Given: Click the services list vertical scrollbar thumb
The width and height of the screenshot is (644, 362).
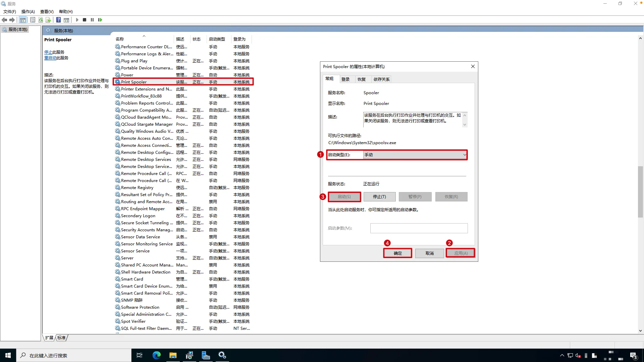Looking at the screenshot, I should (x=640, y=192).
